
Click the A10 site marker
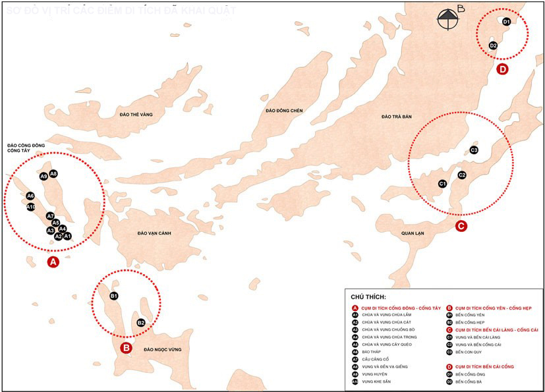point(30,207)
